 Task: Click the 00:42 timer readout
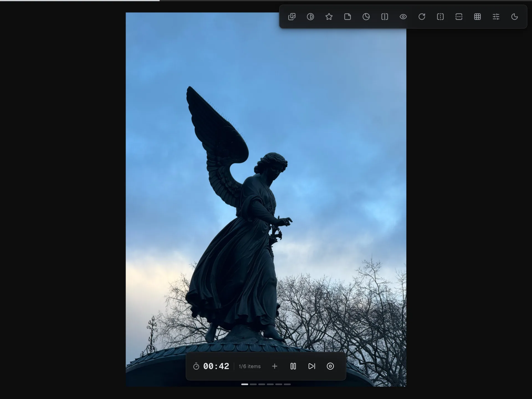pos(216,366)
